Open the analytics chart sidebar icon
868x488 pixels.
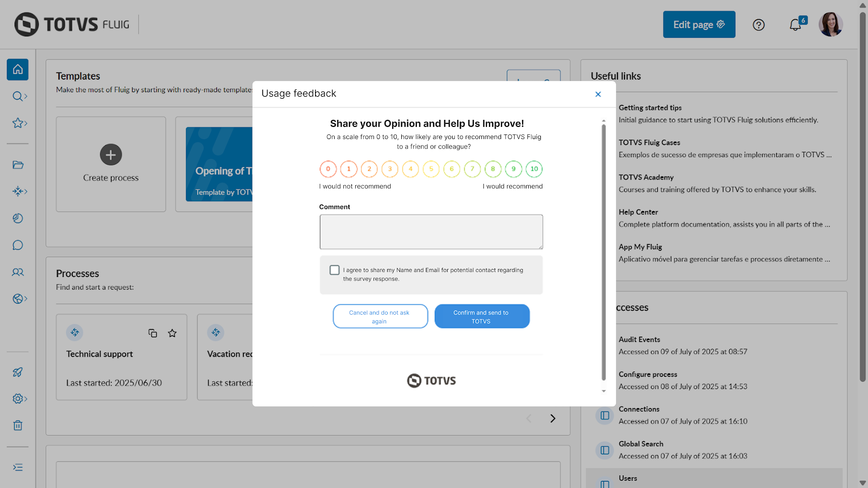click(x=18, y=218)
